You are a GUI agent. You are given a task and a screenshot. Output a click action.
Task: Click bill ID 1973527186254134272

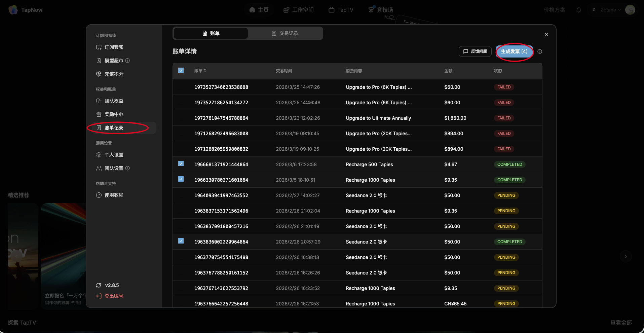[x=221, y=103]
